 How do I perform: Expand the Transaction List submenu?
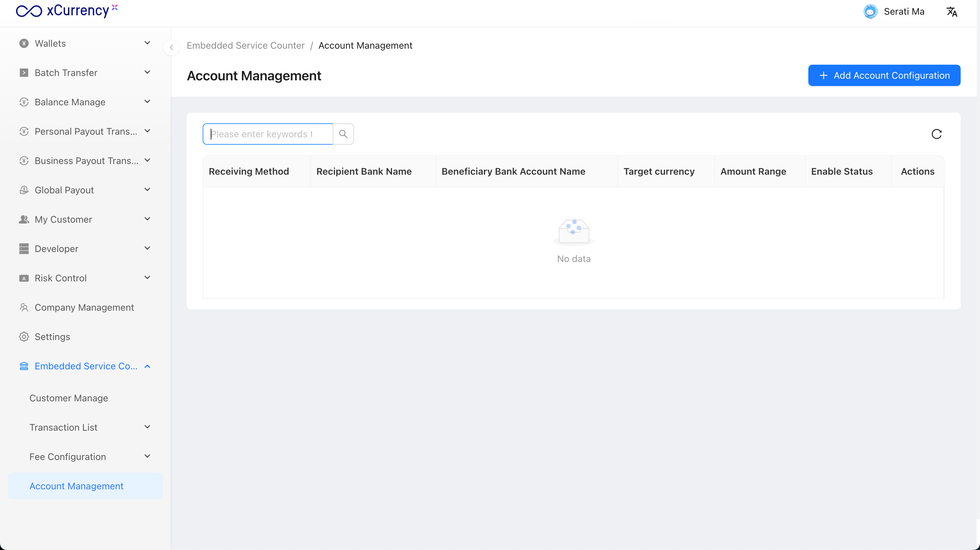[x=147, y=427]
